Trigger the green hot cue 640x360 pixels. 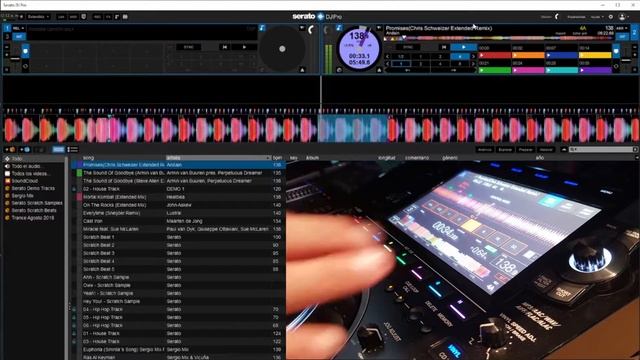coord(494,70)
